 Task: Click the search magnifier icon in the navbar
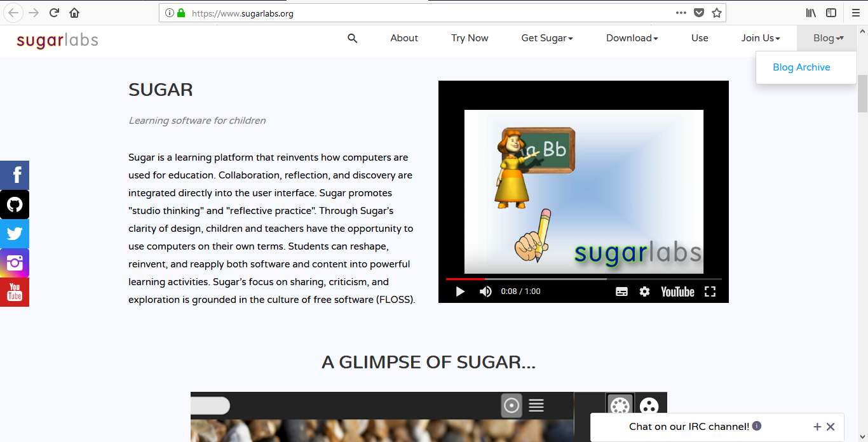tap(352, 38)
